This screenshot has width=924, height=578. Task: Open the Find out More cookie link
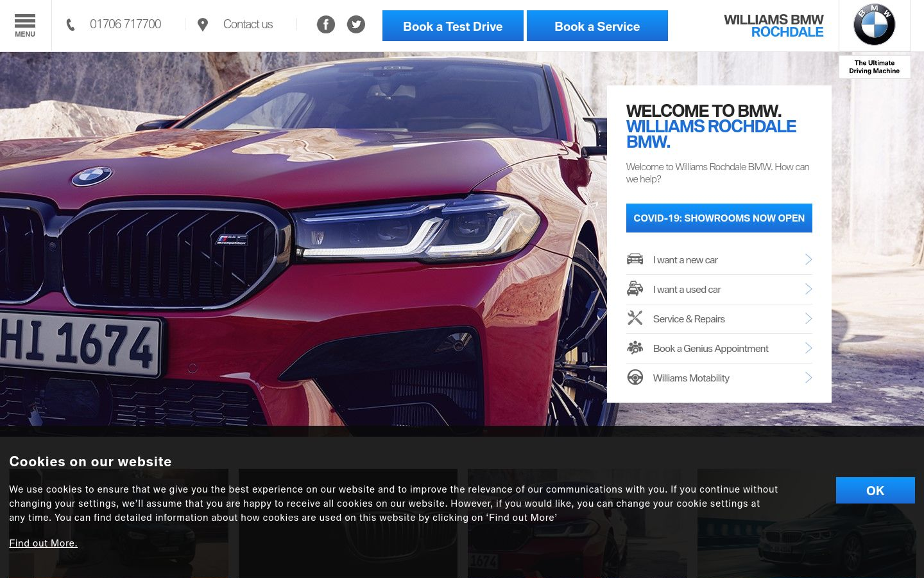(43, 543)
